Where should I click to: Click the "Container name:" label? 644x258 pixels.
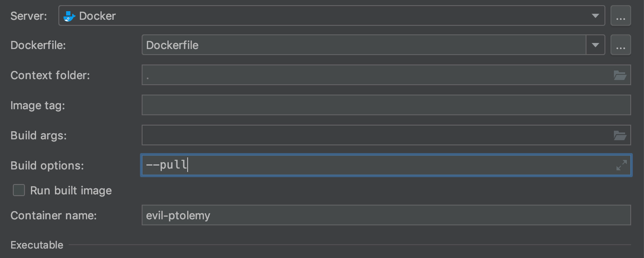(x=54, y=215)
